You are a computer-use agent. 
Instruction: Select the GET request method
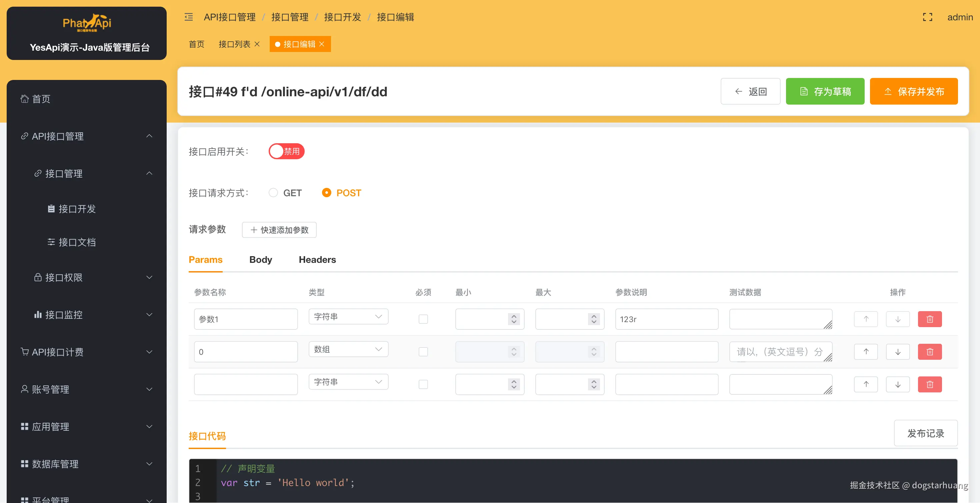tap(273, 193)
